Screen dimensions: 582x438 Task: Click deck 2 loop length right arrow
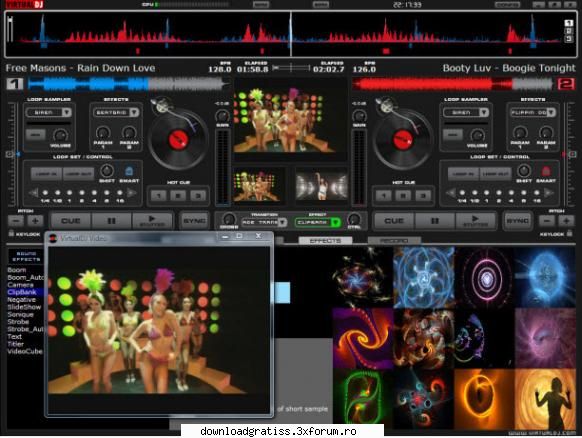[549, 193]
